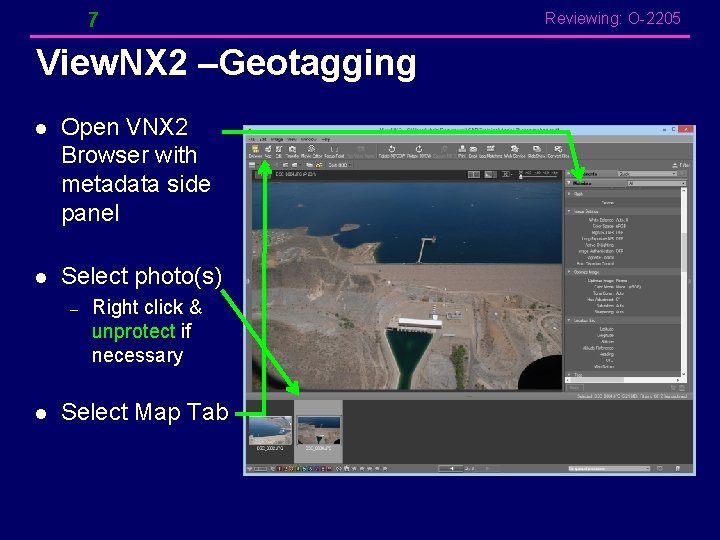The height and width of the screenshot is (540, 720).
Task: Open the Edit workspace icon
Action: [x=278, y=152]
